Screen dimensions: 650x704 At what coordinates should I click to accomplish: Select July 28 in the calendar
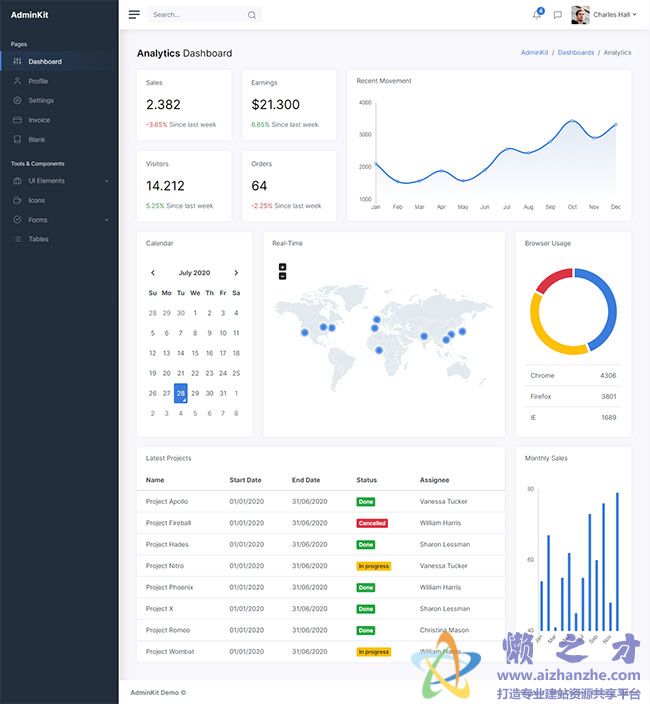[x=181, y=393]
